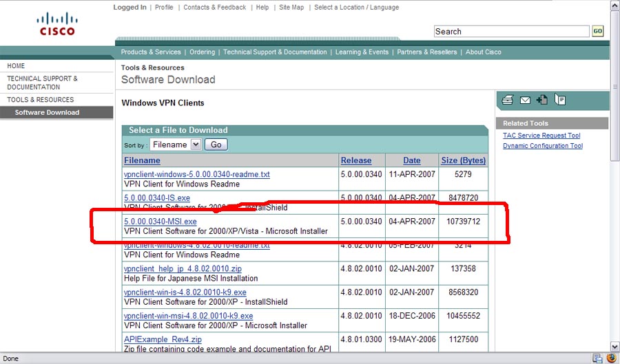Download 5.0.00.0340-MSI.exe file

pyautogui.click(x=160, y=222)
